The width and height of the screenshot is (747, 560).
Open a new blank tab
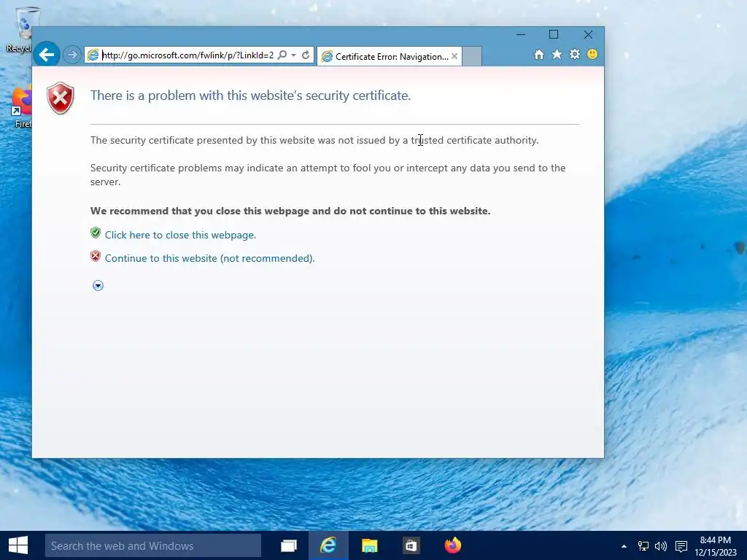tap(472, 56)
